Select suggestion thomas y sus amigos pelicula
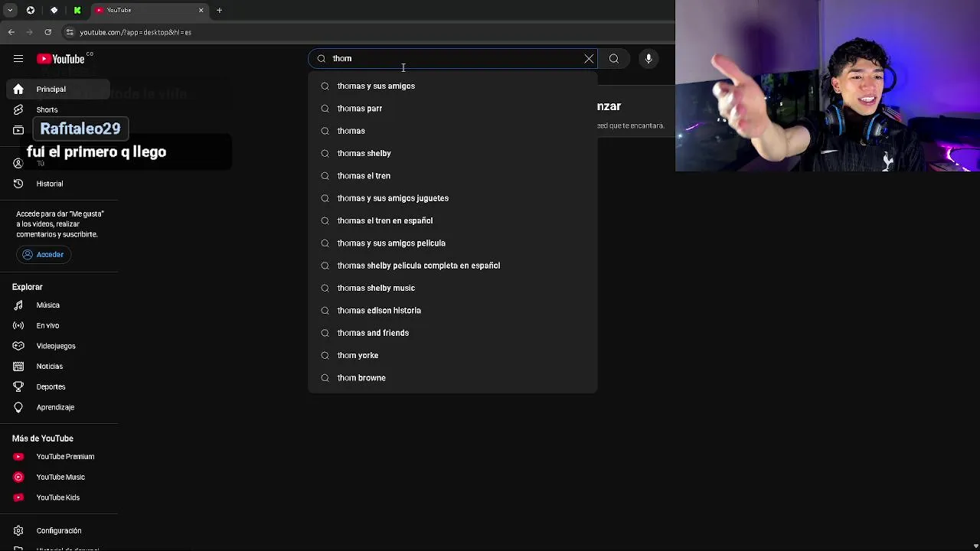This screenshot has width=980, height=551. pyautogui.click(x=452, y=243)
